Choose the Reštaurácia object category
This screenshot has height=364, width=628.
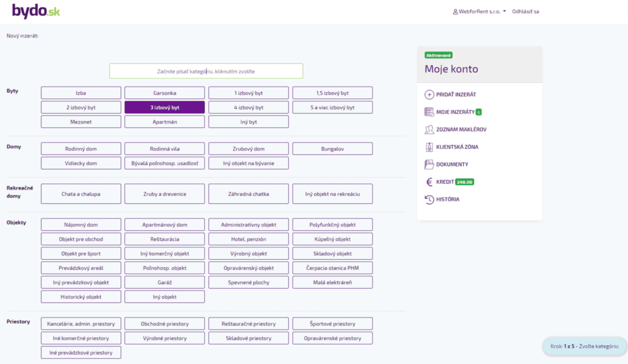[165, 239]
